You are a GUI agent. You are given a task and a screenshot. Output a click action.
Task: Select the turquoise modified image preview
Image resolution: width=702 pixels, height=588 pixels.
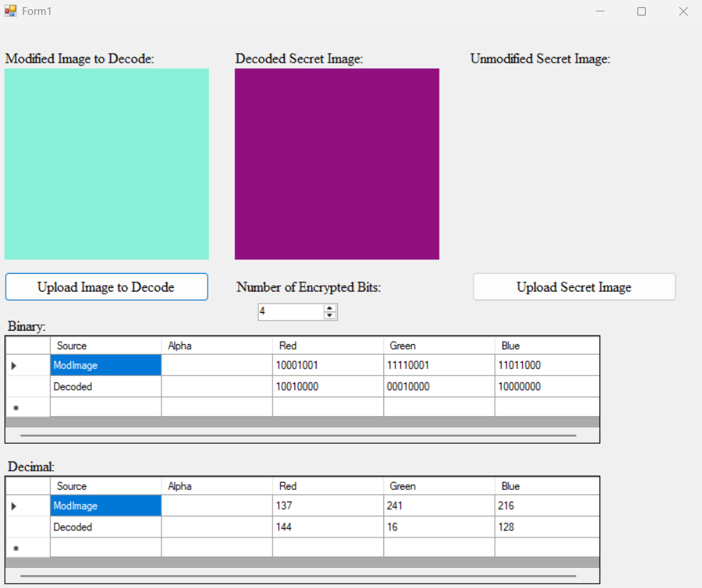[x=107, y=164]
